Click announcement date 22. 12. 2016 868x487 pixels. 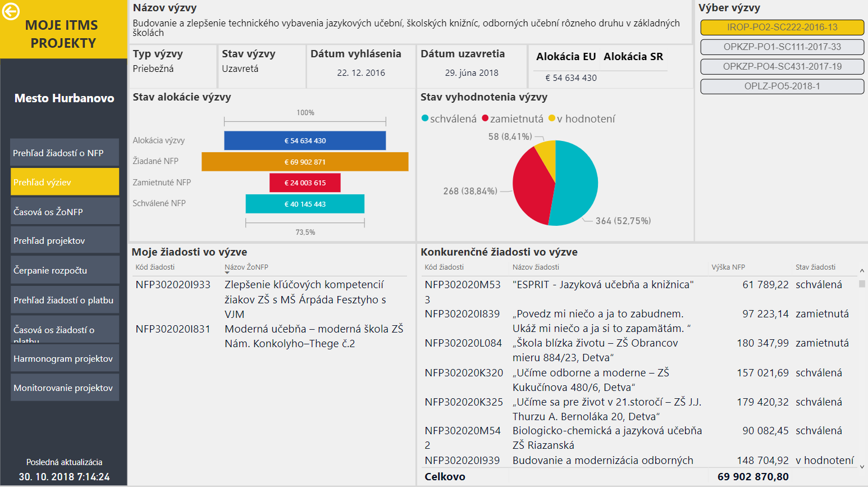click(361, 72)
